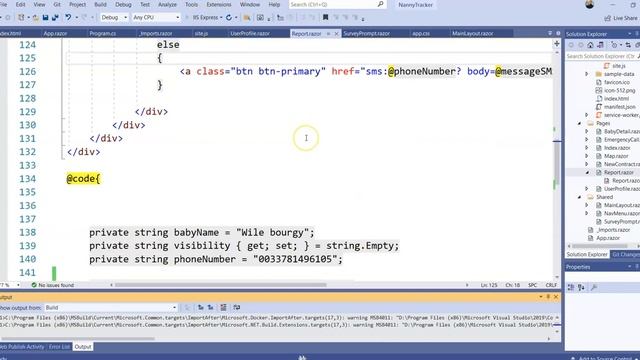Open the Any CPU platform dropdown
This screenshot has height=360, width=640.
(156, 18)
